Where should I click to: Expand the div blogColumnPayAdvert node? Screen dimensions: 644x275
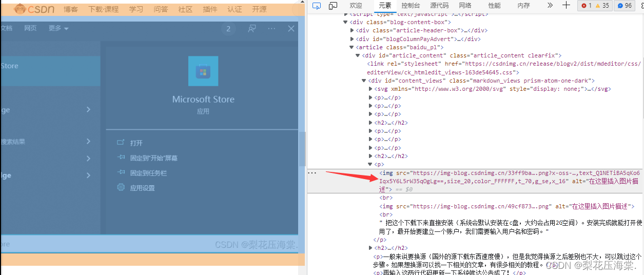coord(352,39)
